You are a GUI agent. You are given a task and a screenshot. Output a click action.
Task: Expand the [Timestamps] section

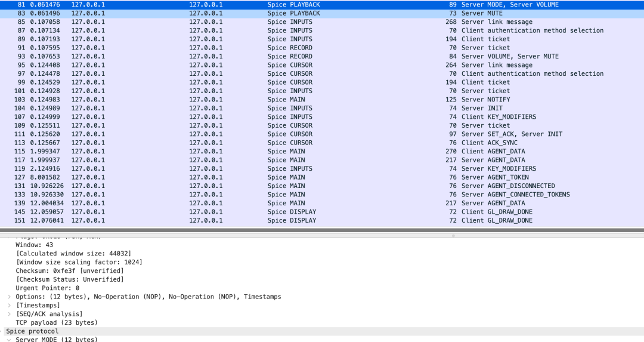(9, 305)
